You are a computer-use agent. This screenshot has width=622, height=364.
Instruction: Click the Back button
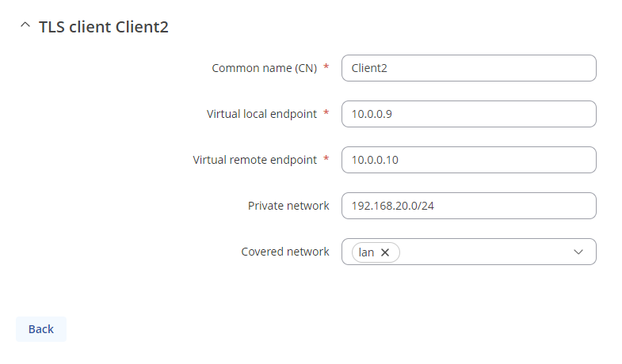tap(41, 329)
